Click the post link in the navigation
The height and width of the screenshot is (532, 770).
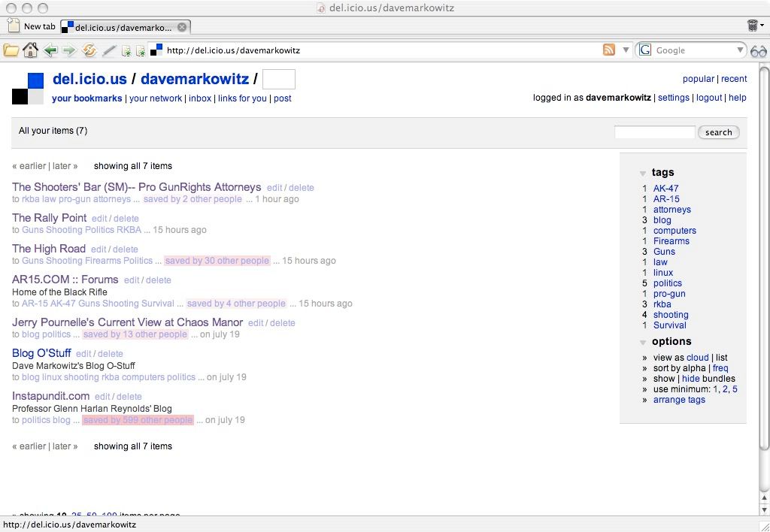point(283,98)
